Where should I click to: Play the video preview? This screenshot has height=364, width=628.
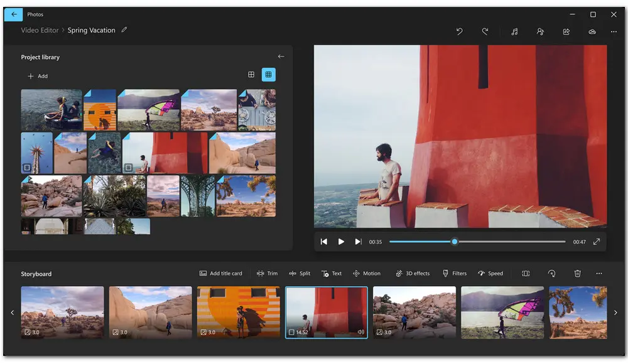(x=341, y=241)
